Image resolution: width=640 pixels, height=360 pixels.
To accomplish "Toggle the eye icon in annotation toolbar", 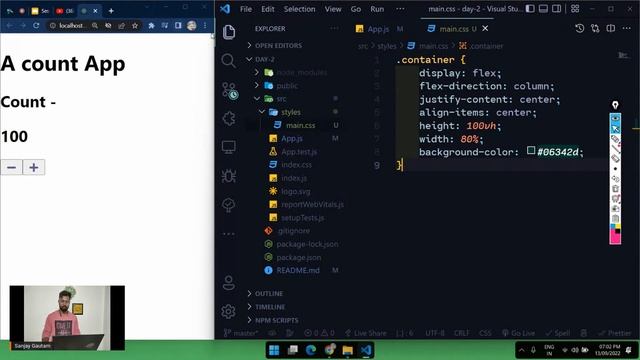I will coord(615,118).
